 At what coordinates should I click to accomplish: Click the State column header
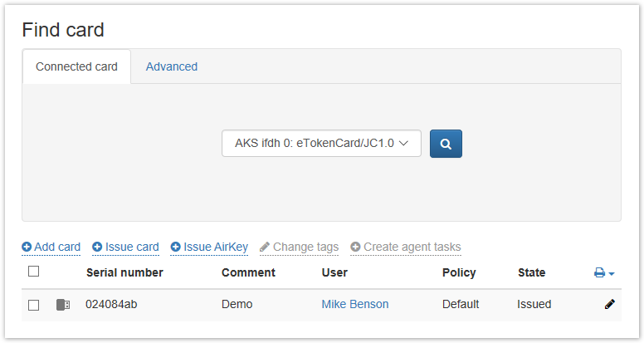531,272
